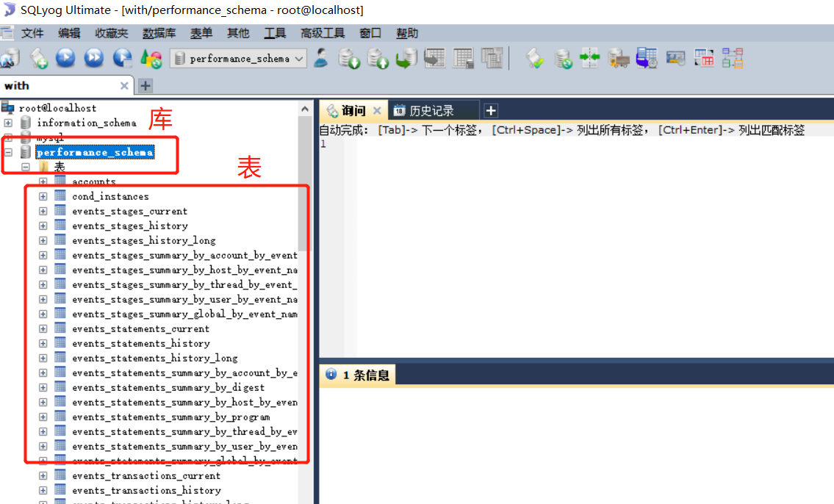The height and width of the screenshot is (504, 834).
Task: Click the table with red grid toolbar icon
Action: coord(704,58)
